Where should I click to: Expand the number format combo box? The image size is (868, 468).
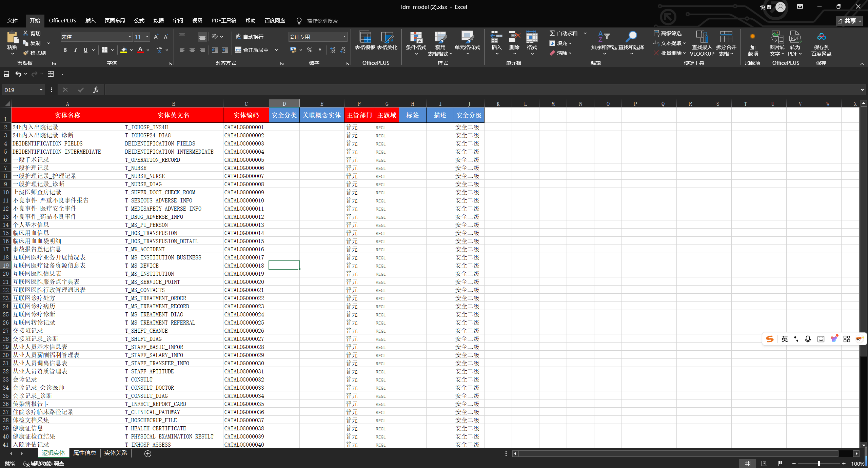[344, 37]
